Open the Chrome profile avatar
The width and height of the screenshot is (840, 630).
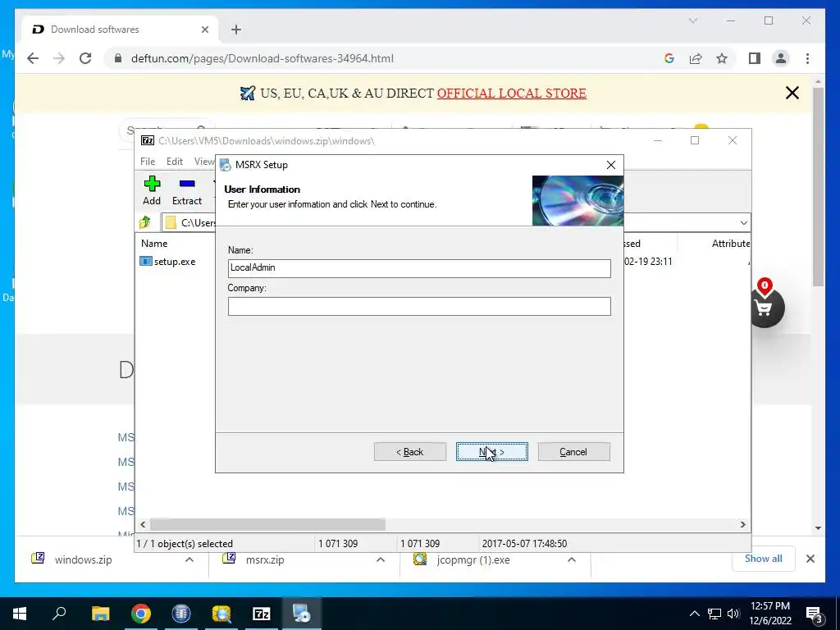tap(781, 58)
